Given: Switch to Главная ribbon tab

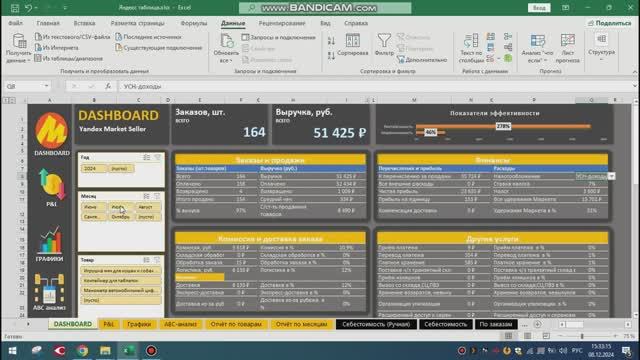Looking at the screenshot, I should [x=48, y=23].
